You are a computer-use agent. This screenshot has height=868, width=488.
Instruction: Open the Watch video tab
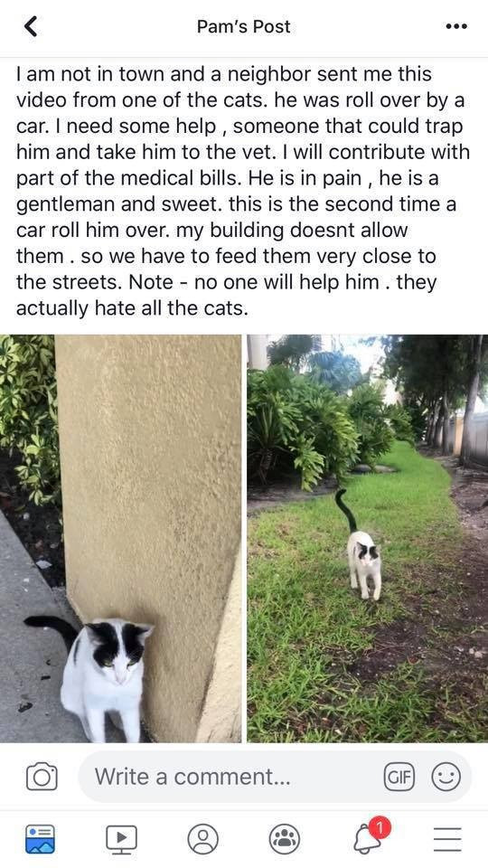click(x=121, y=839)
